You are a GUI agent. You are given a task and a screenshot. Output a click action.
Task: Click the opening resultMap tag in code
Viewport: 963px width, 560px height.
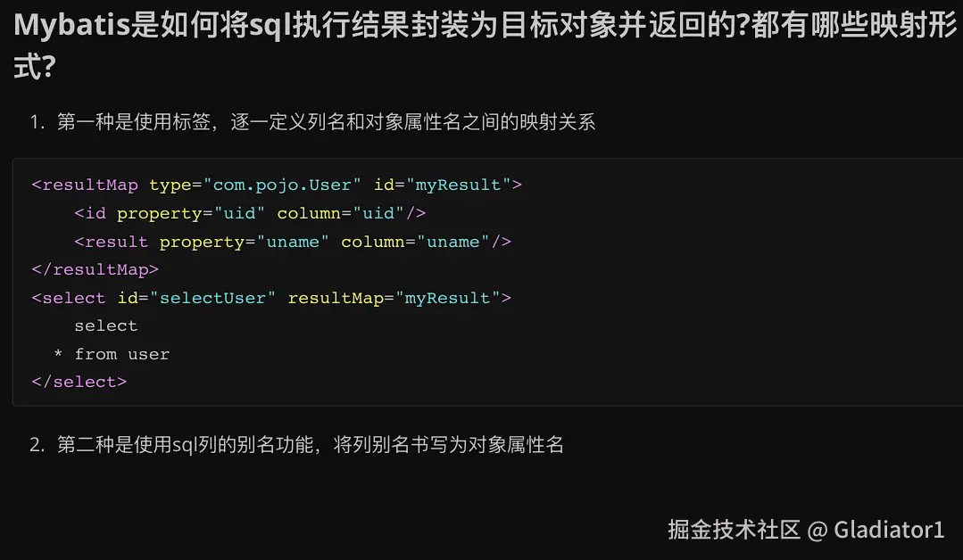85,185
